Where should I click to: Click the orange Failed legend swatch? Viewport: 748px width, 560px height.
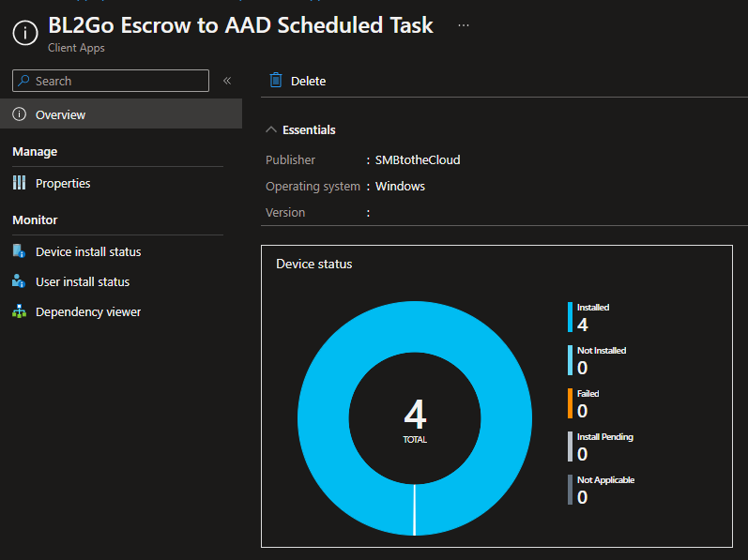(570, 403)
